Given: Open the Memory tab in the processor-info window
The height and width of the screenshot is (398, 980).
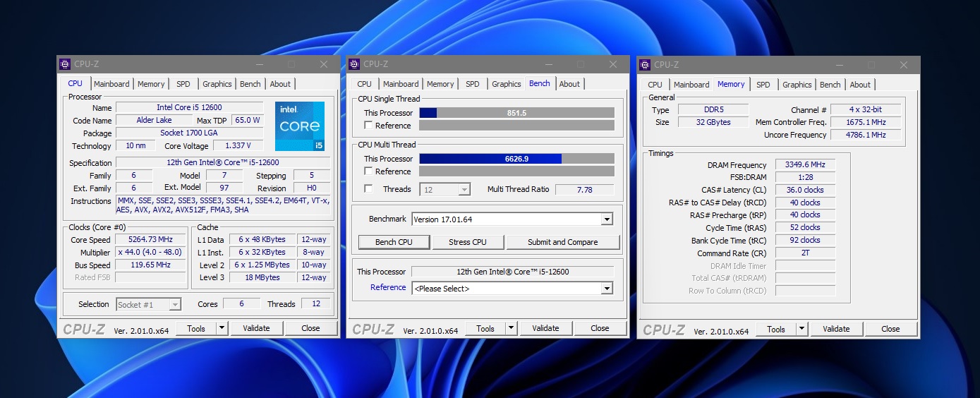Looking at the screenshot, I should [x=151, y=84].
